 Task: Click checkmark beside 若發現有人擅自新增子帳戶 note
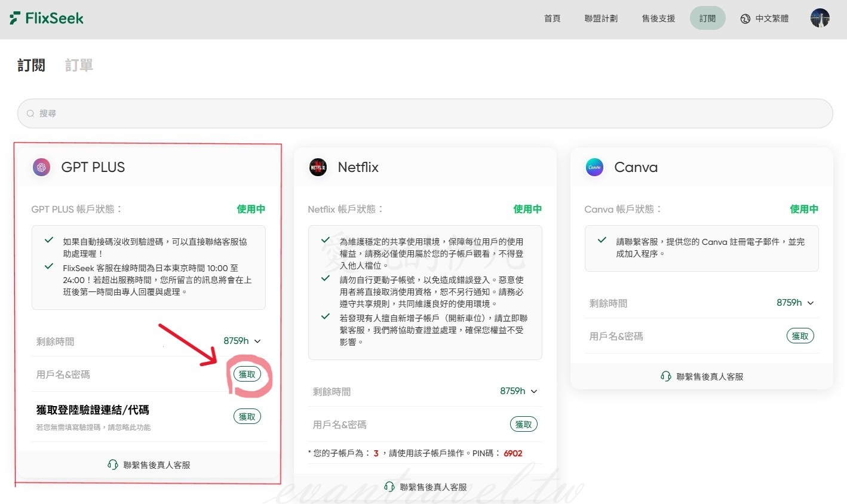point(326,316)
